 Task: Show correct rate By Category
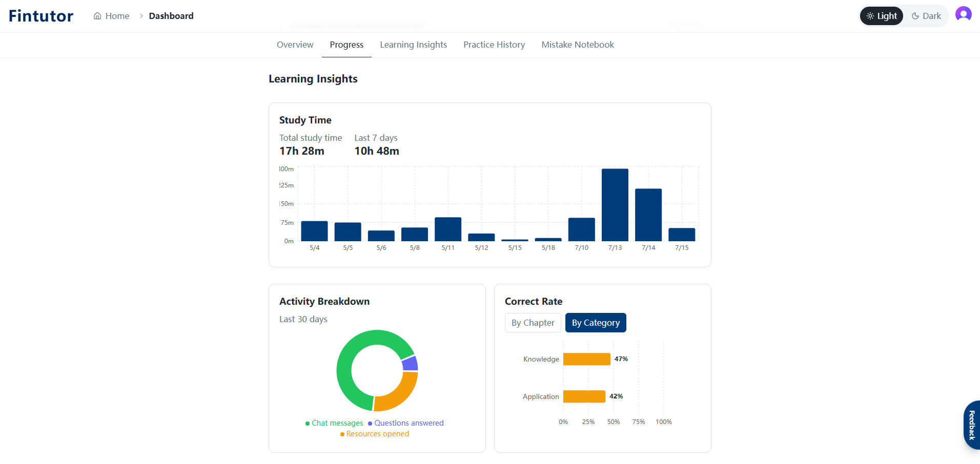pyautogui.click(x=596, y=323)
